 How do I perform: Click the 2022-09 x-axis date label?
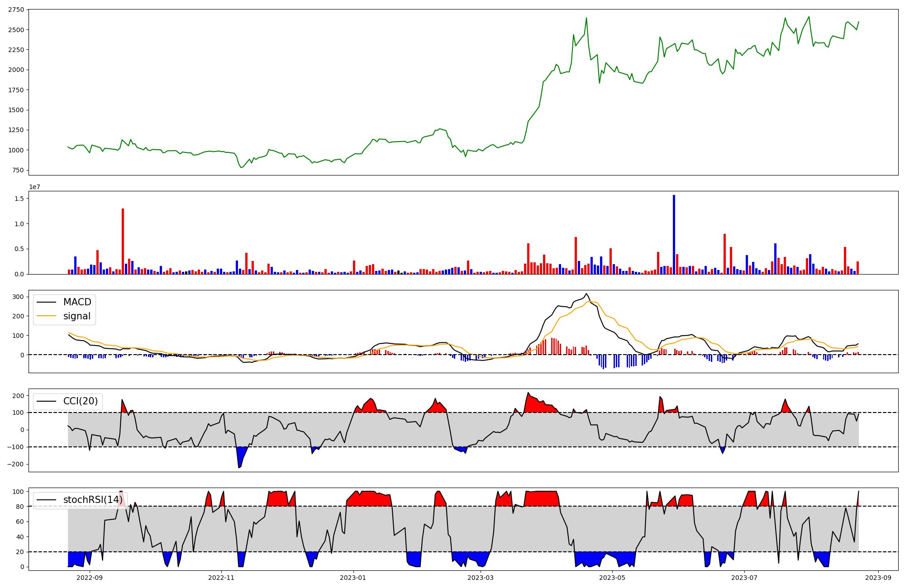[90, 578]
